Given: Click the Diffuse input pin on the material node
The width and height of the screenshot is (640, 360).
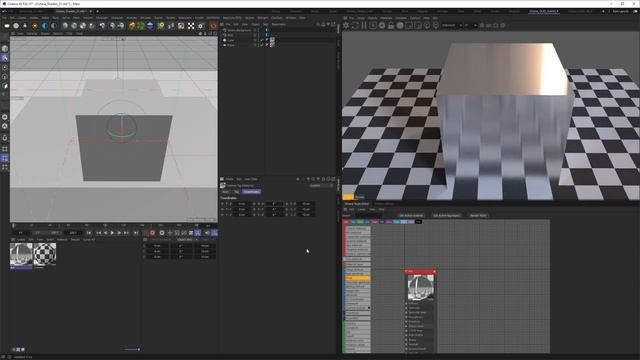Looking at the screenshot, I should 406,304.
